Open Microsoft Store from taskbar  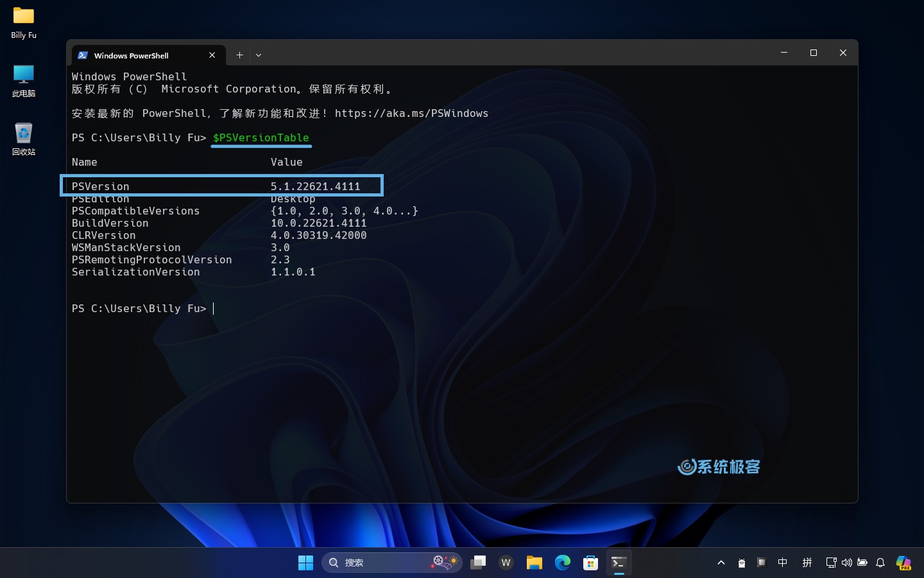click(590, 563)
